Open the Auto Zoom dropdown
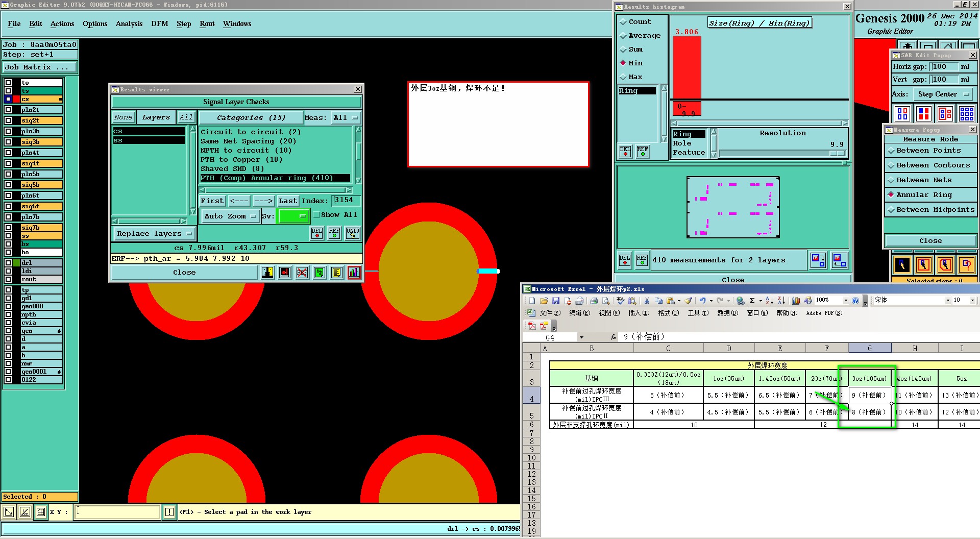980x539 pixels. [x=230, y=216]
